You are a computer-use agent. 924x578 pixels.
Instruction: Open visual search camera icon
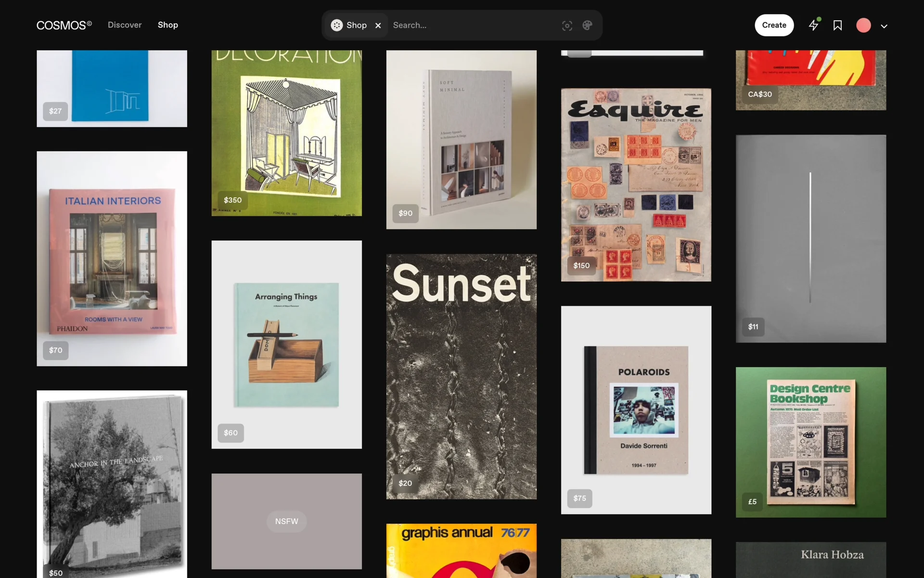[567, 26]
